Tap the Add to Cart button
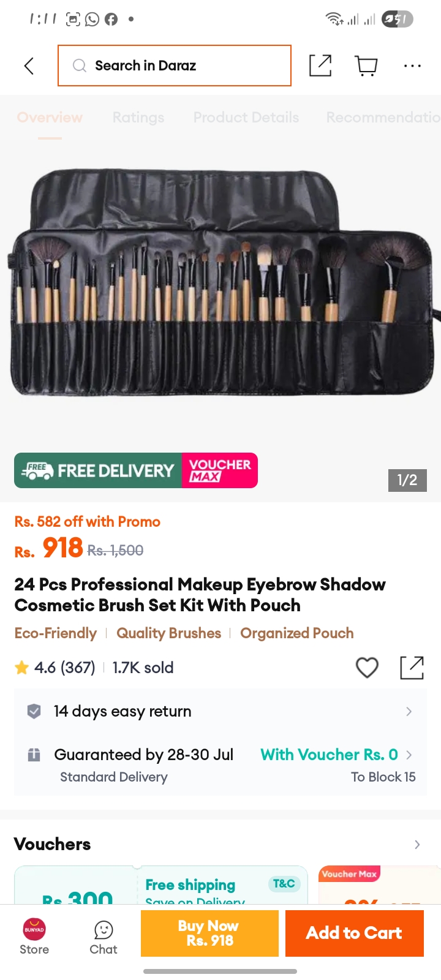Image resolution: width=441 pixels, height=980 pixels. (x=355, y=933)
